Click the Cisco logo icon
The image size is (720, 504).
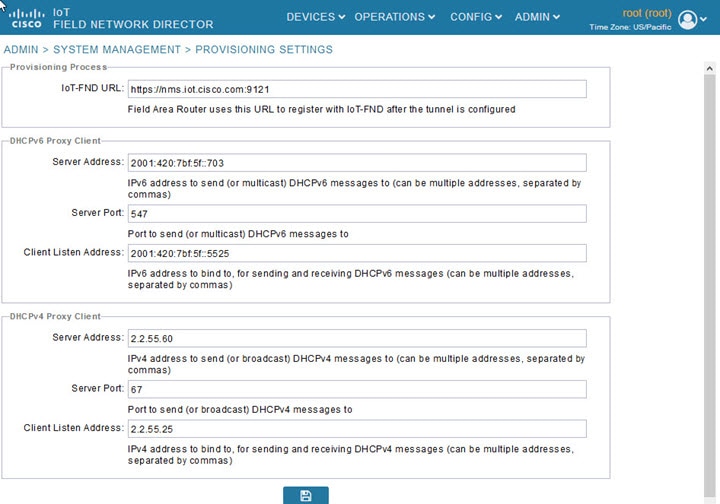[26, 18]
